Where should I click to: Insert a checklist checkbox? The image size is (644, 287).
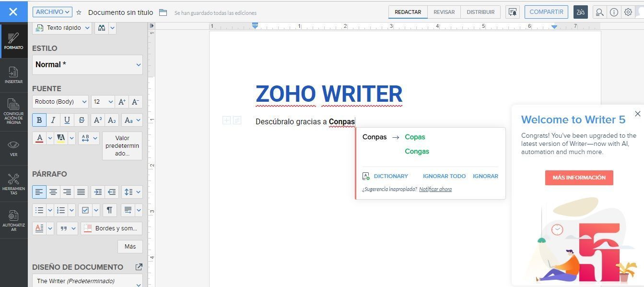click(85, 210)
